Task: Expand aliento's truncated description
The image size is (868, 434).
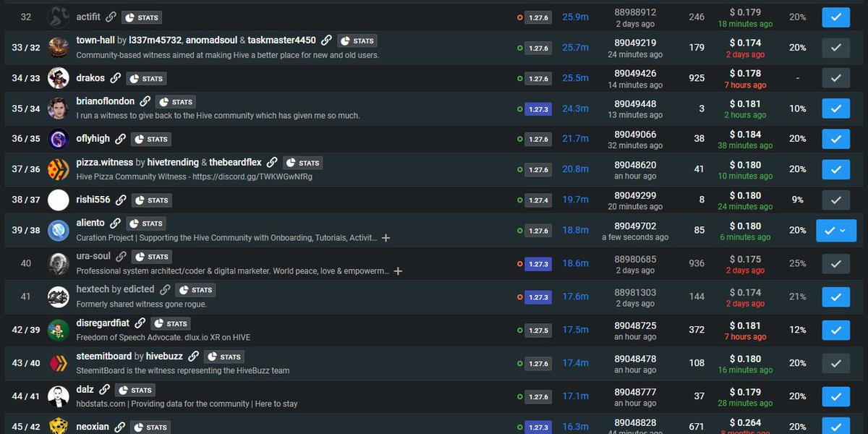Action: pyautogui.click(x=386, y=238)
